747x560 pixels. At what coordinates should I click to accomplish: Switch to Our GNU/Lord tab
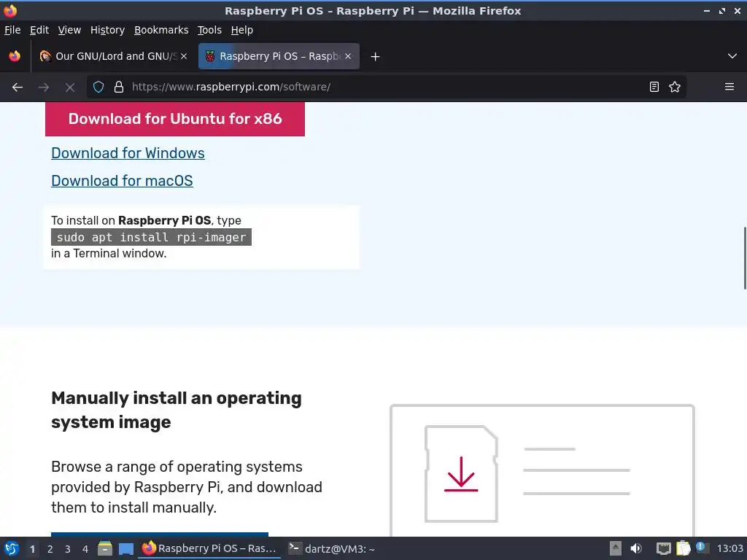coord(113,56)
